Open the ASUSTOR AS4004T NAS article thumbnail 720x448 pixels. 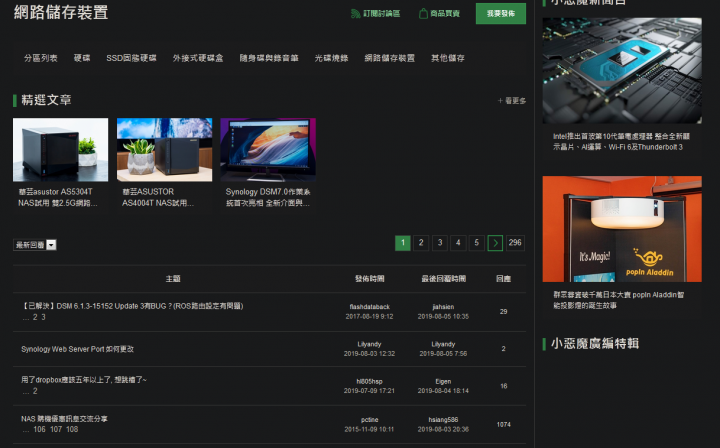[x=164, y=150]
